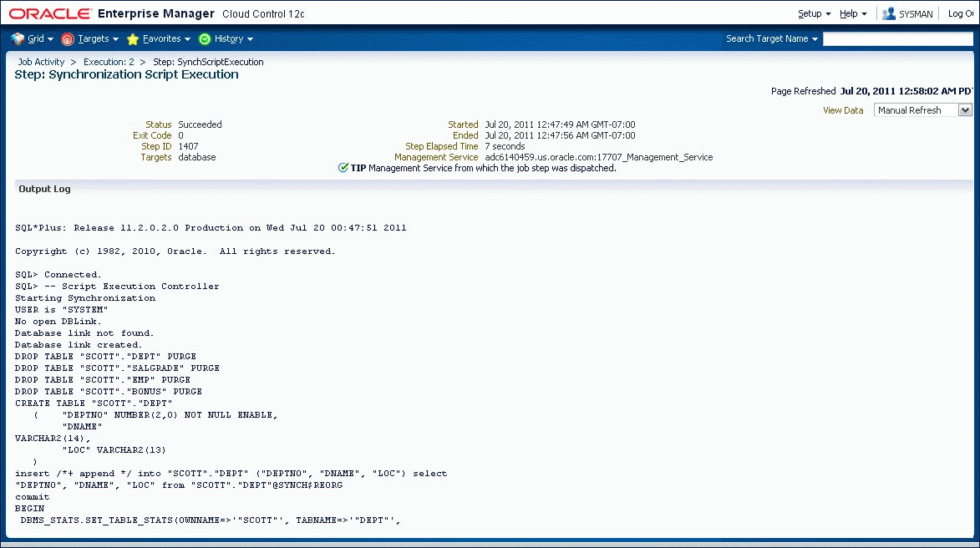Click the Started timestamp 12:47:49 AM
The width and height of the screenshot is (980, 548).
click(560, 124)
